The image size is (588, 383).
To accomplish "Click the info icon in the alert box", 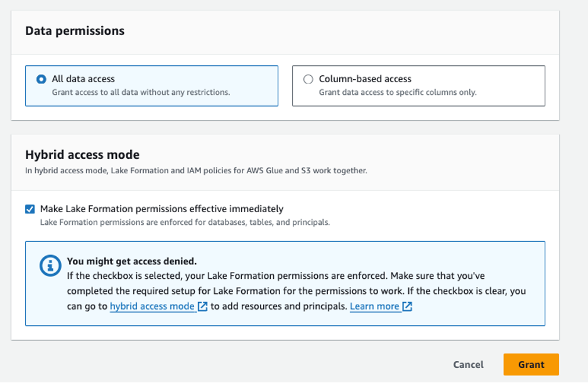I will [50, 266].
